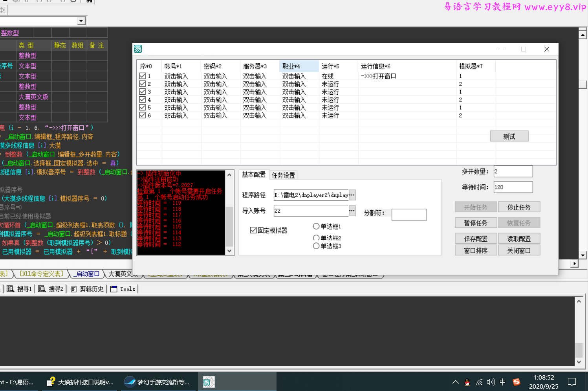588x391 pixels.
Task: Click the Sogou input method tray icon
Action: 517,382
